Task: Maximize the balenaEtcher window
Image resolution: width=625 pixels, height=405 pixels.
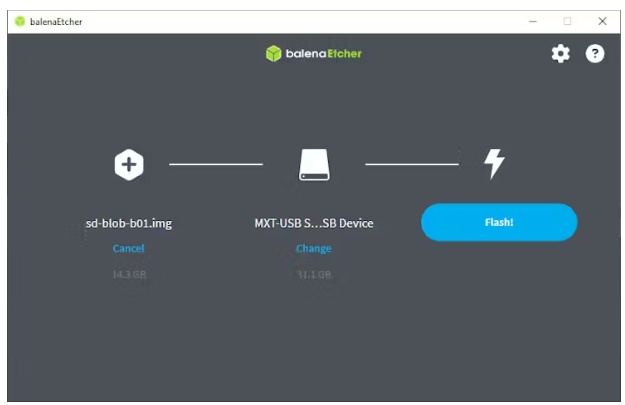Action: pyautogui.click(x=567, y=21)
